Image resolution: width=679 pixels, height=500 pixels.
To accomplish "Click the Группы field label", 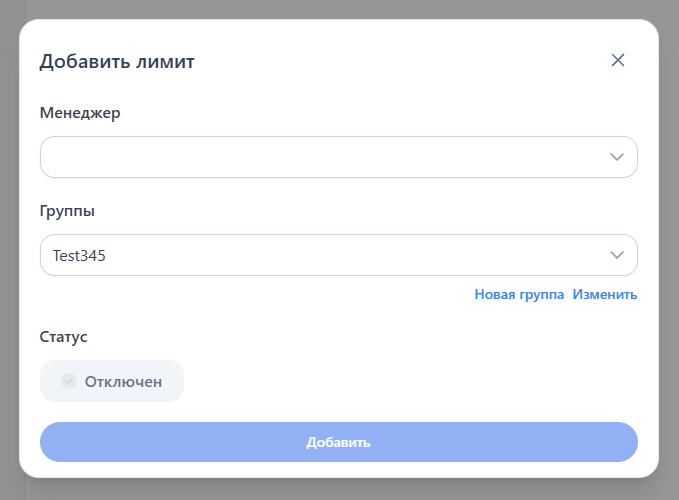I will pyautogui.click(x=68, y=211).
